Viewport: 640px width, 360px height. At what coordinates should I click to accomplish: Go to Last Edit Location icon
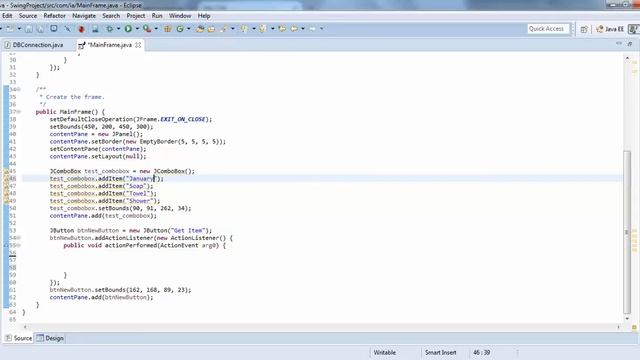click(x=282, y=29)
